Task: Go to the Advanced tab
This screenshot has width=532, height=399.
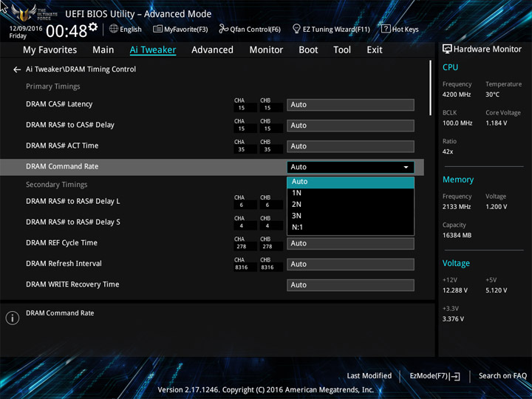Action: [x=212, y=50]
